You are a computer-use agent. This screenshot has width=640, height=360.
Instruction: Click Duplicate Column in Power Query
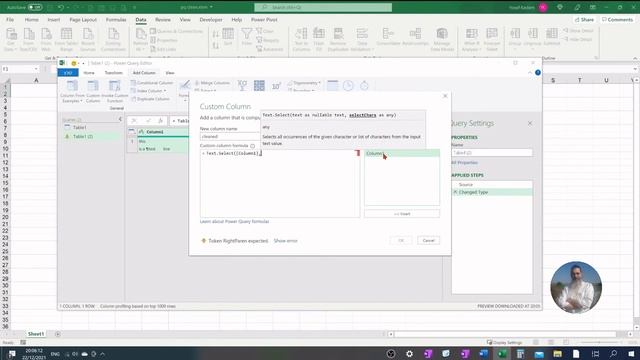pyautogui.click(x=150, y=99)
